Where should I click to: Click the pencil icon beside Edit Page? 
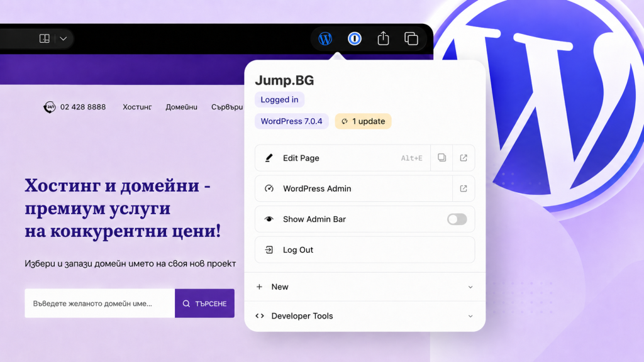(x=269, y=158)
